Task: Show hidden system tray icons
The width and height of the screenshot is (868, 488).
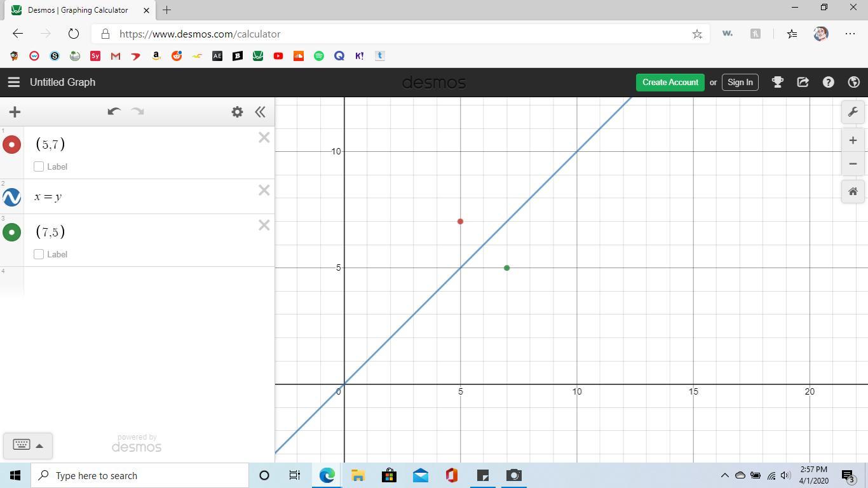Action: click(724, 475)
